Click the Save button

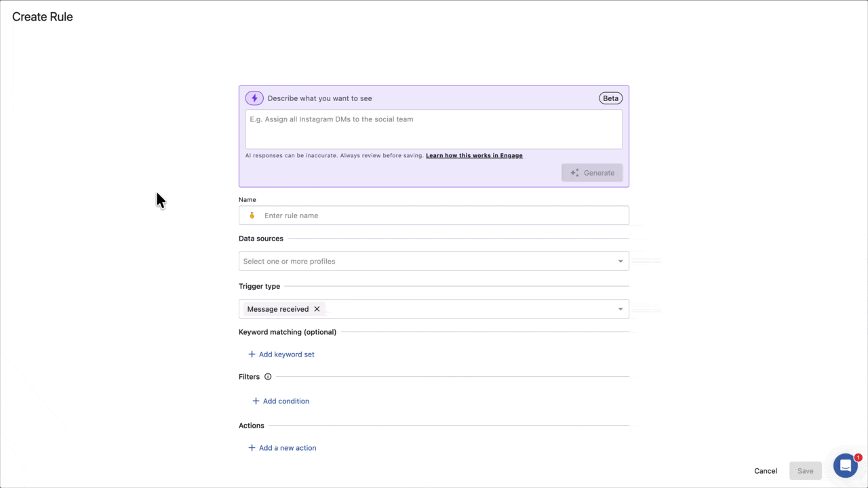click(x=805, y=470)
